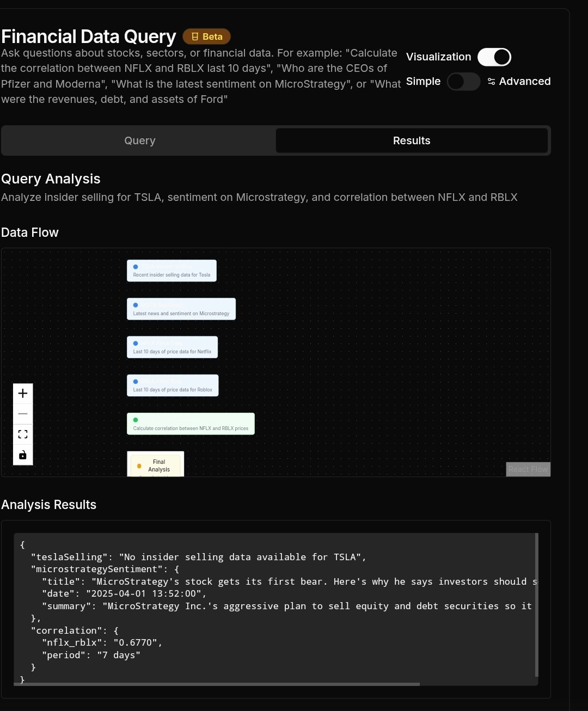Click the "period": "7 days" line
Viewport: 588px width, 711px height.
[91, 655]
